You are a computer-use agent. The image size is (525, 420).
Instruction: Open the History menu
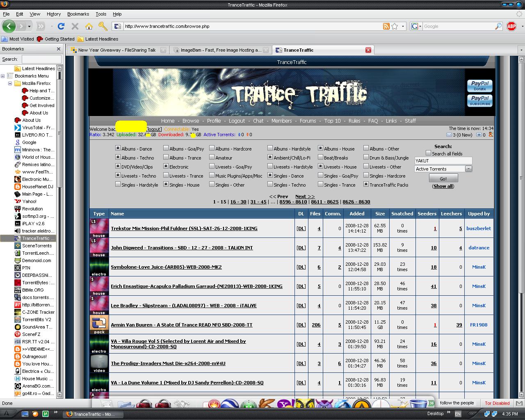[x=53, y=14]
